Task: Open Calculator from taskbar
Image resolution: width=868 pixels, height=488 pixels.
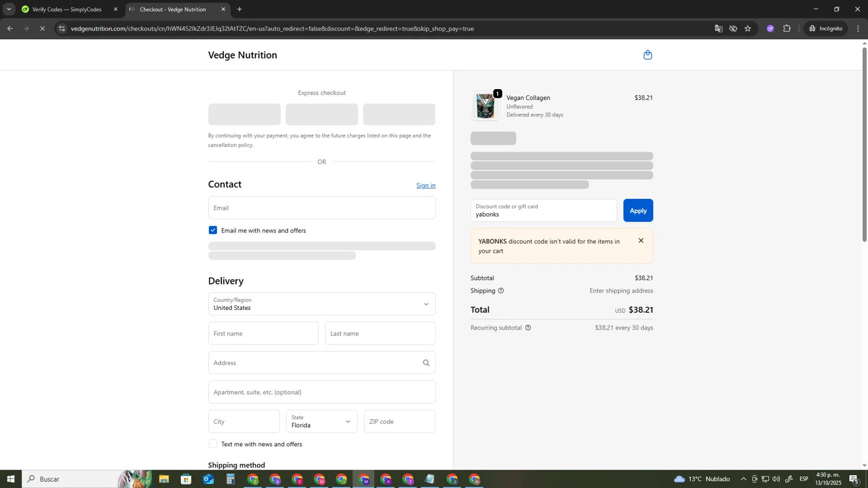Action: coord(230,479)
